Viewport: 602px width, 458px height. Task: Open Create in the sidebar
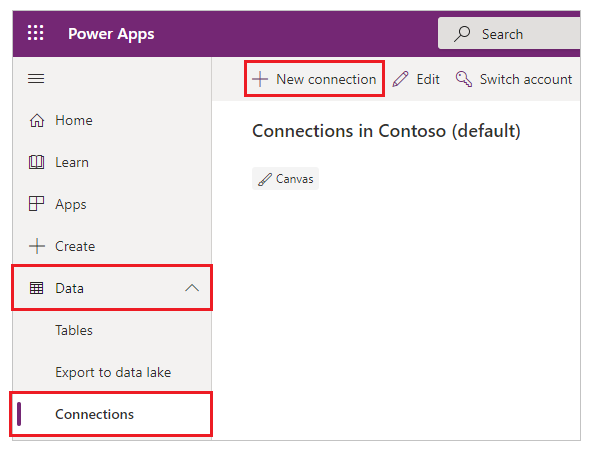click(x=112, y=246)
